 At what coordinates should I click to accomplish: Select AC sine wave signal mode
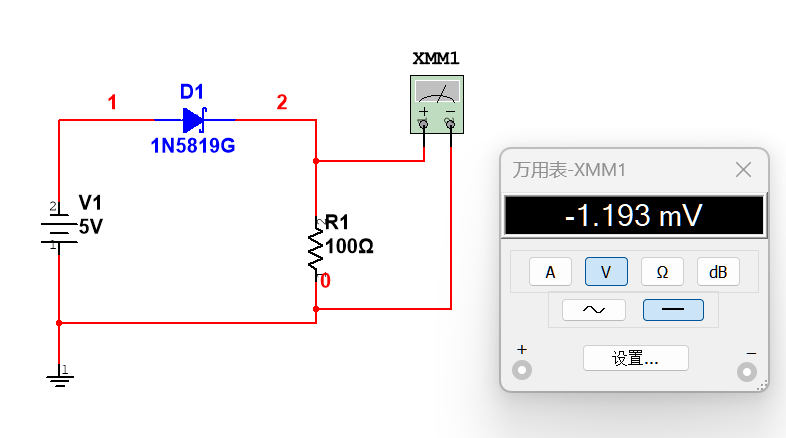click(594, 310)
